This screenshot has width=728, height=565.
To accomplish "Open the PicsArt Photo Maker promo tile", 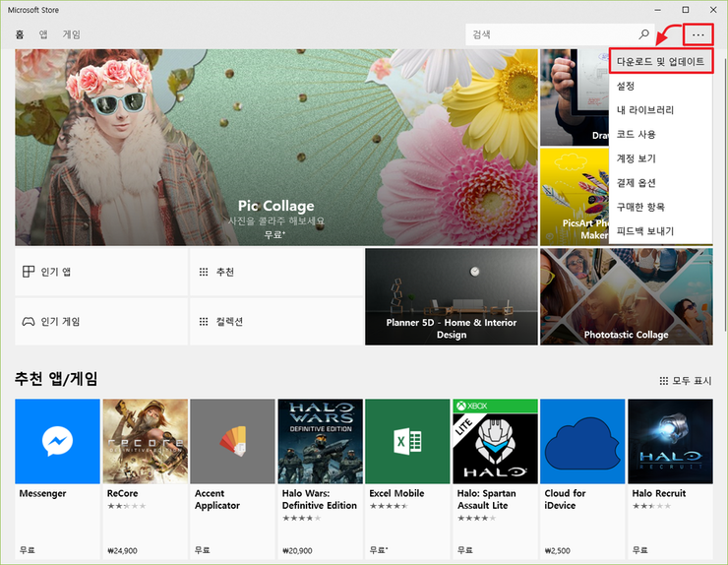I will point(575,197).
